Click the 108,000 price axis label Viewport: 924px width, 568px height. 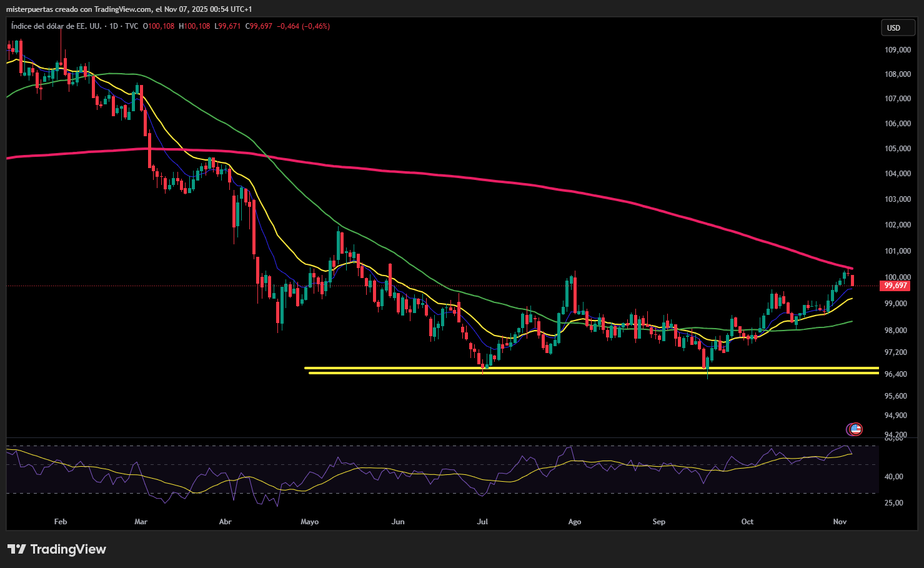point(898,74)
